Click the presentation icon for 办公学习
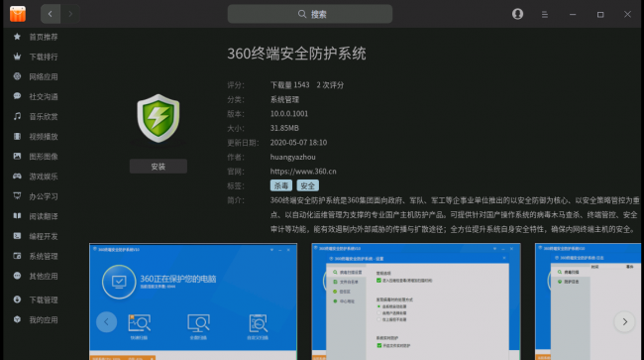The image size is (644, 360). (17, 196)
